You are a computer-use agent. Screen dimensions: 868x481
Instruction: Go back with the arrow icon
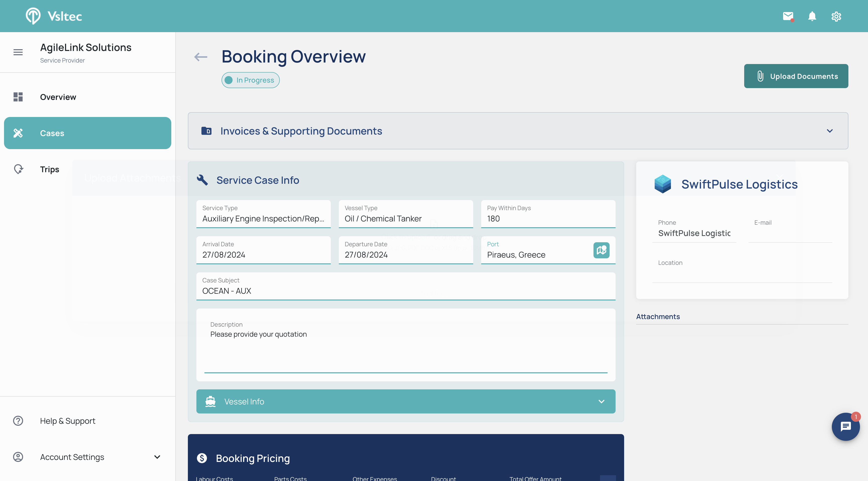point(201,57)
